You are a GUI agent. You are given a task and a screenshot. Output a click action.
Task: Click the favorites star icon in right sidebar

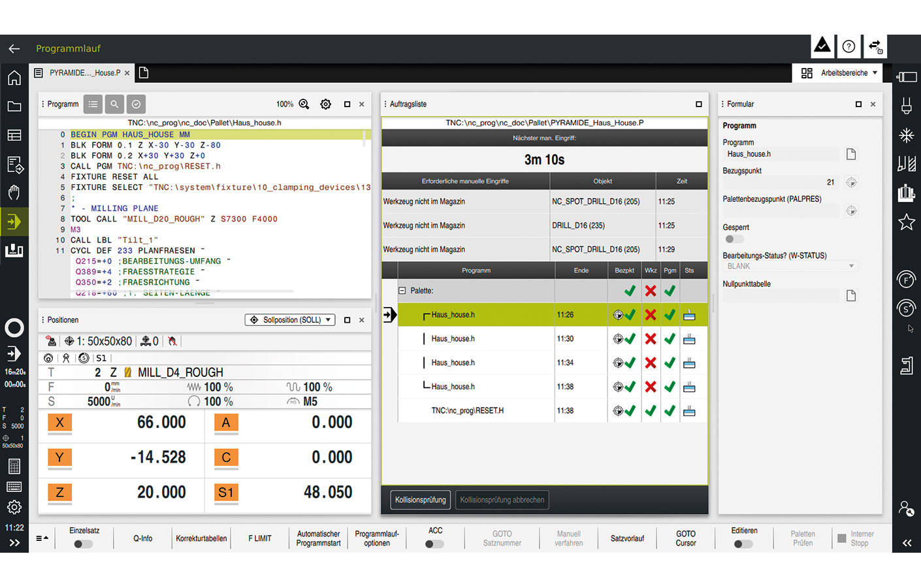coord(907,222)
